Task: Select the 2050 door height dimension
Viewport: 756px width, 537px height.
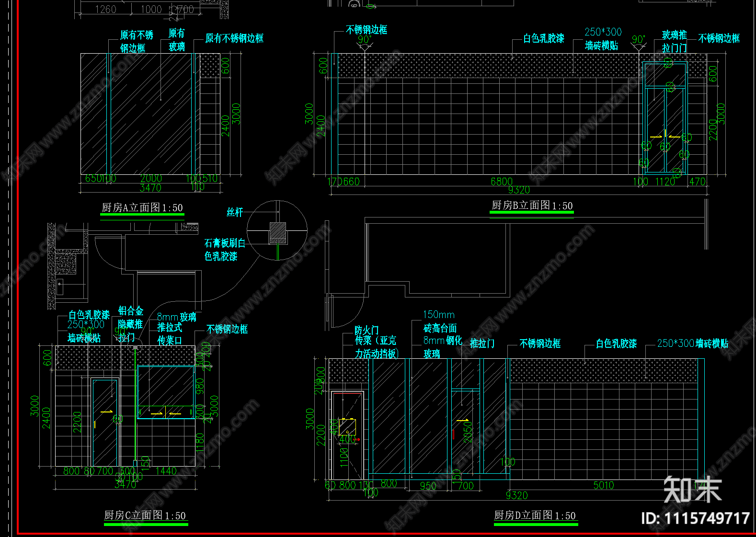Action: pyautogui.click(x=468, y=431)
